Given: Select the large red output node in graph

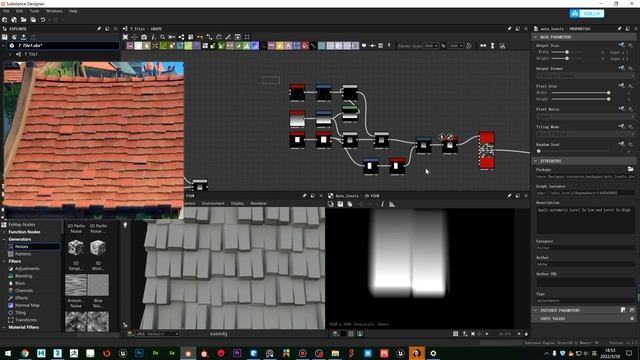Looking at the screenshot, I should point(487,150).
